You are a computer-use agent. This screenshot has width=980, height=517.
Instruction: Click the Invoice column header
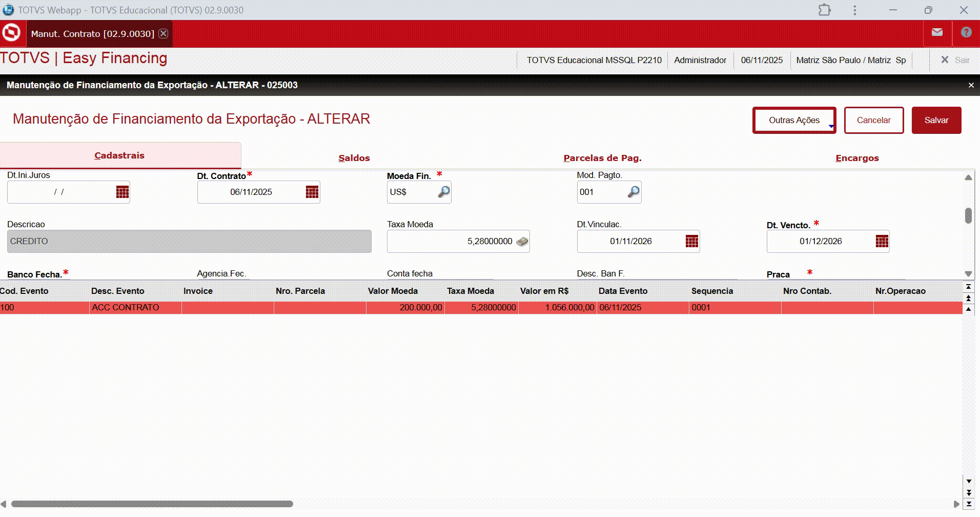pyautogui.click(x=198, y=291)
